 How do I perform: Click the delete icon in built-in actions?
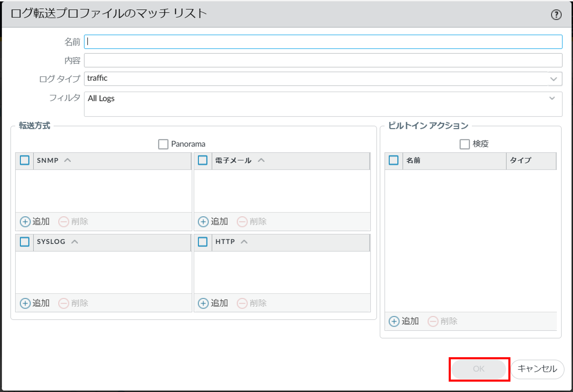[x=433, y=321]
